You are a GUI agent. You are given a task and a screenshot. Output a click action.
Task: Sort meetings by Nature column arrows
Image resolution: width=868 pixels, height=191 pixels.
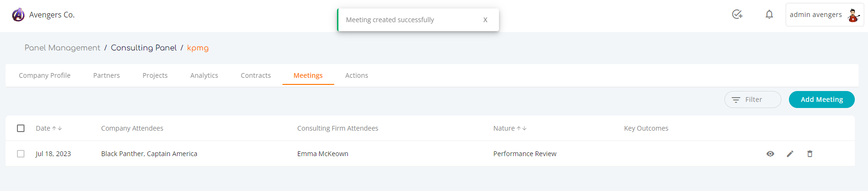click(522, 128)
